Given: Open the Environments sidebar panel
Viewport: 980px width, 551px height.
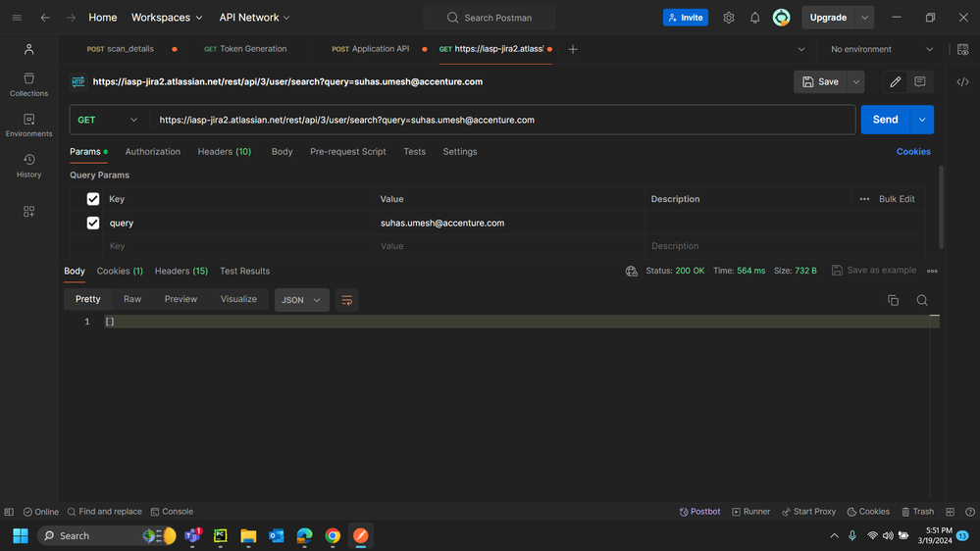Looking at the screenshot, I should coord(28,125).
